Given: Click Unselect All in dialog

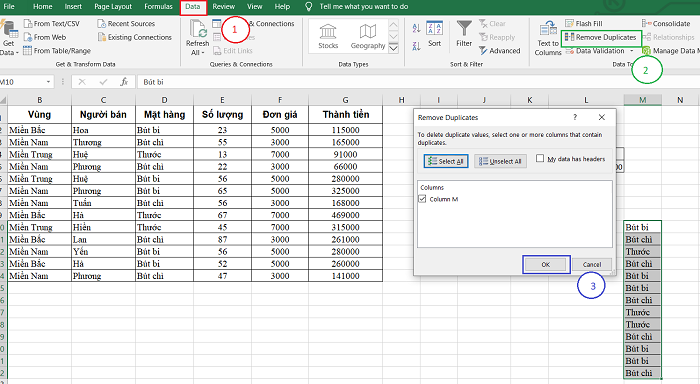Looking at the screenshot, I should tap(500, 161).
